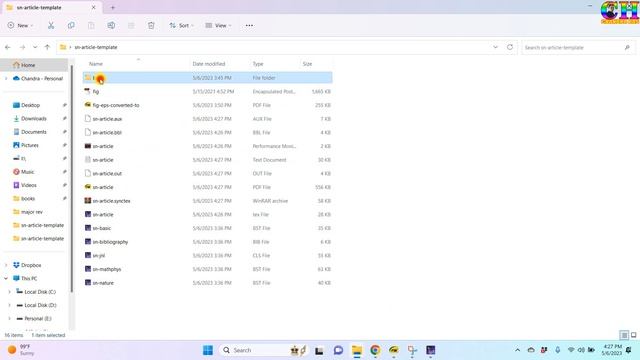Select Home in navigation pane
Viewport: 640px width, 360px height.
tap(34, 65)
